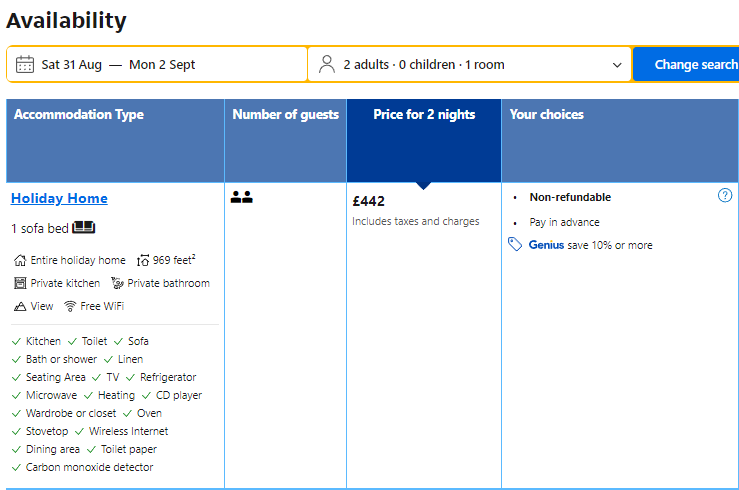Click the sofa bed icon
Viewport: 739px width, 490px height.
coord(84,228)
